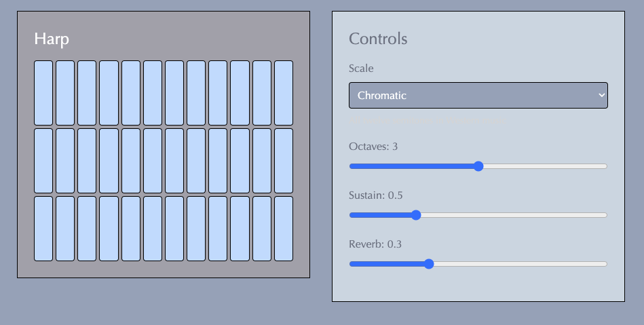Pluck the first string in the bottom harp row
Viewport: 644px width, 325px height.
point(43,229)
